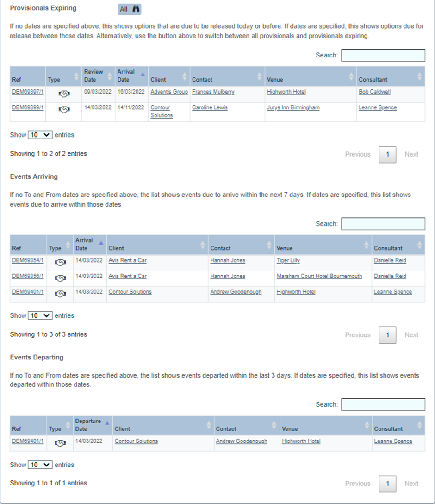
Task: Open contact Frances Mulberry
Action: pyautogui.click(x=213, y=92)
